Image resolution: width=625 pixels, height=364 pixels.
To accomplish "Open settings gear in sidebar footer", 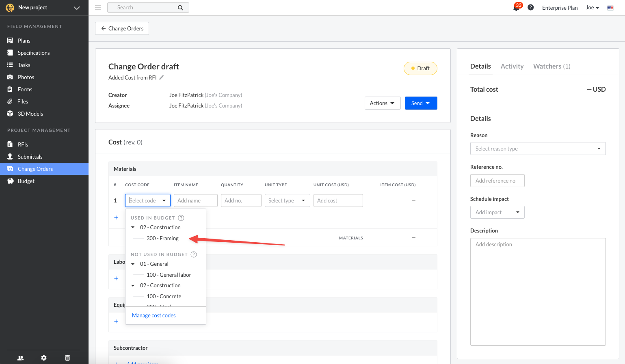I will [44, 358].
